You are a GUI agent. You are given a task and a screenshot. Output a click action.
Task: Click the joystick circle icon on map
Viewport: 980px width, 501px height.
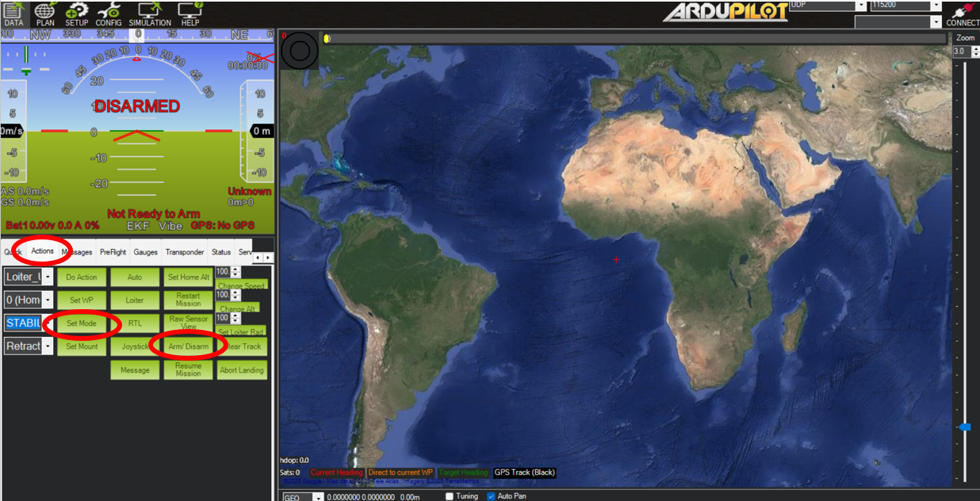pyautogui.click(x=300, y=51)
